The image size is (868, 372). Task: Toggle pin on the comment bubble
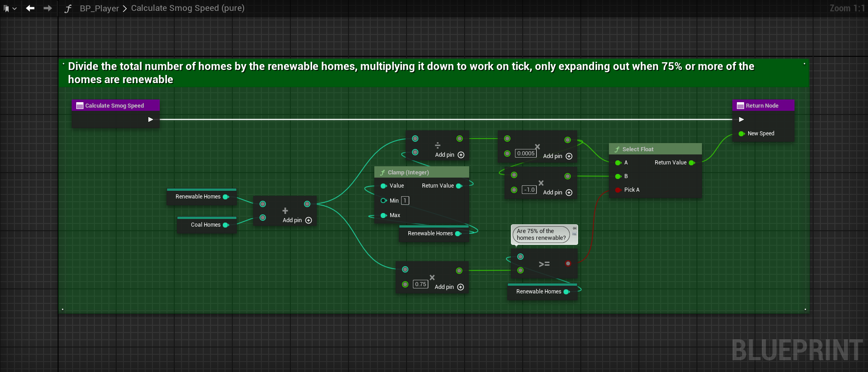click(574, 228)
